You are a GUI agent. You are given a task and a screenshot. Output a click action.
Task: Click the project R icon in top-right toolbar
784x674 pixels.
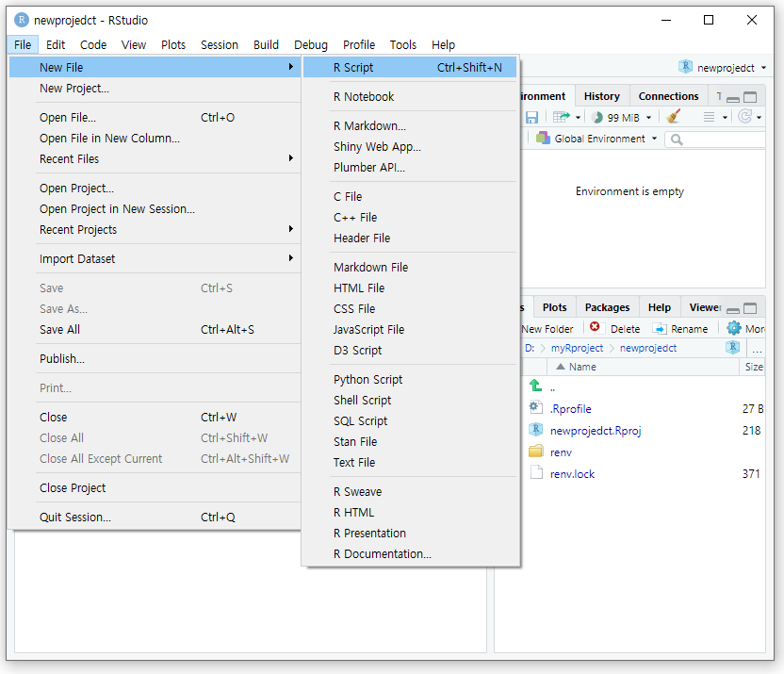coord(685,67)
